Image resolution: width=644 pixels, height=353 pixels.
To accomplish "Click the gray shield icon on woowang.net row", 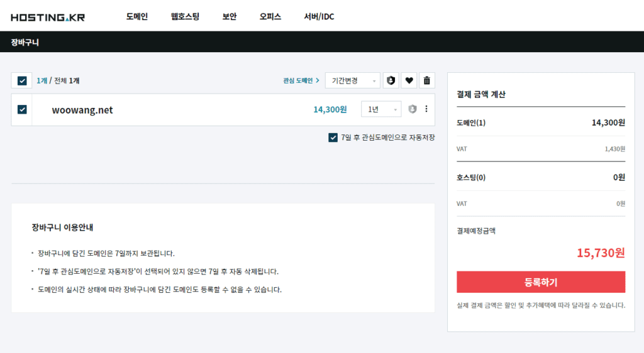I will [x=413, y=109].
